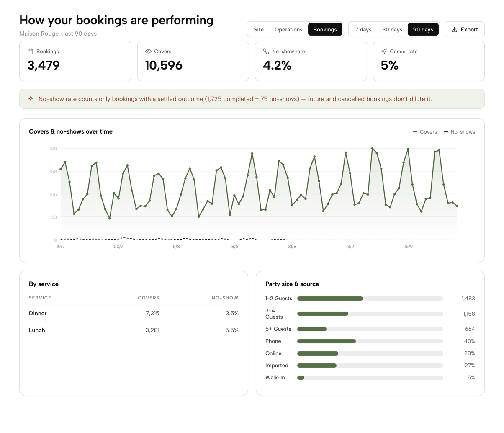Viewport: 504px width, 433px height.
Task: Click the calendar icon on Bookings card
Action: pos(30,52)
